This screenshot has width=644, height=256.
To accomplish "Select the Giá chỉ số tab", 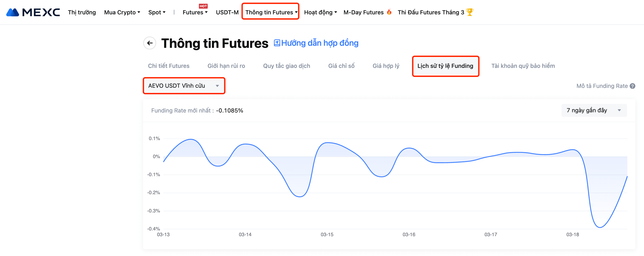I will coord(341,66).
